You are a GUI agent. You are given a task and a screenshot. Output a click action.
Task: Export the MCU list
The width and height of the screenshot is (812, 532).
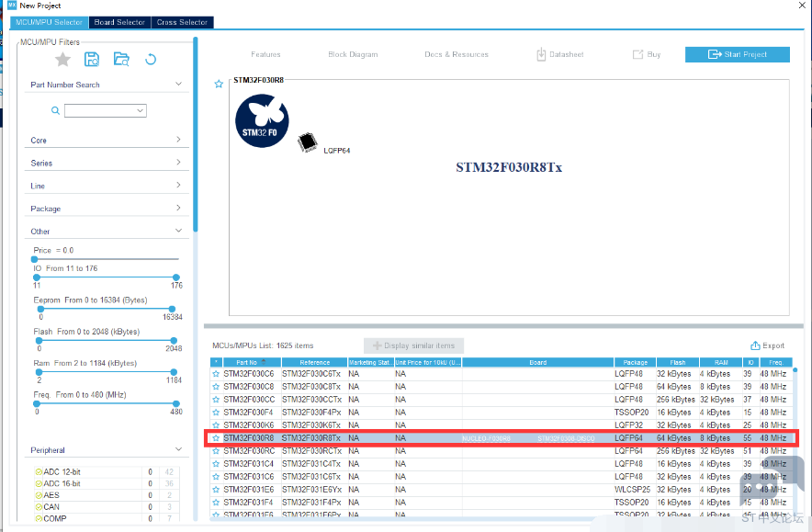coord(768,345)
